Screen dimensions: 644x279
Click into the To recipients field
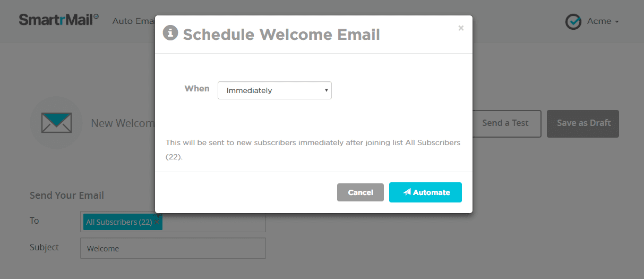click(x=212, y=222)
